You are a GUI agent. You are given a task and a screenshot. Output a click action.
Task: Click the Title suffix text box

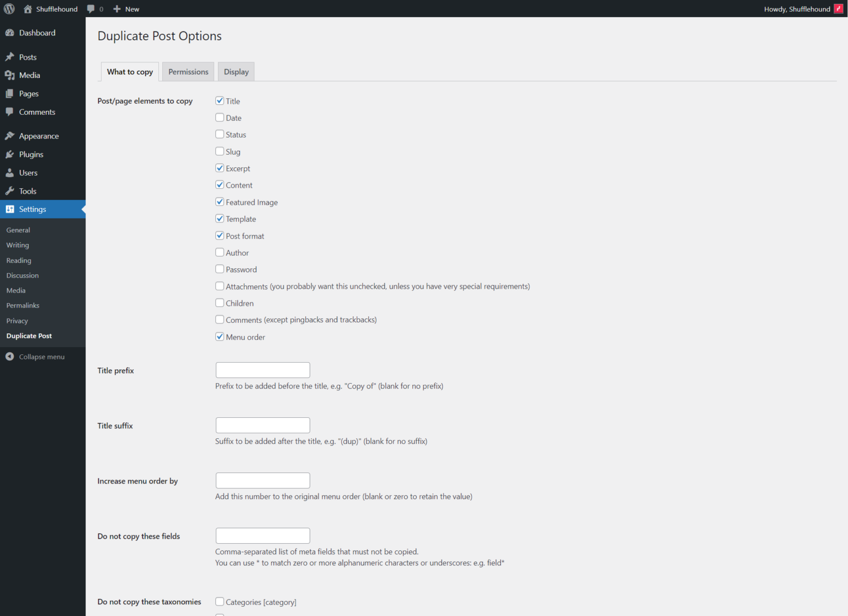click(263, 425)
